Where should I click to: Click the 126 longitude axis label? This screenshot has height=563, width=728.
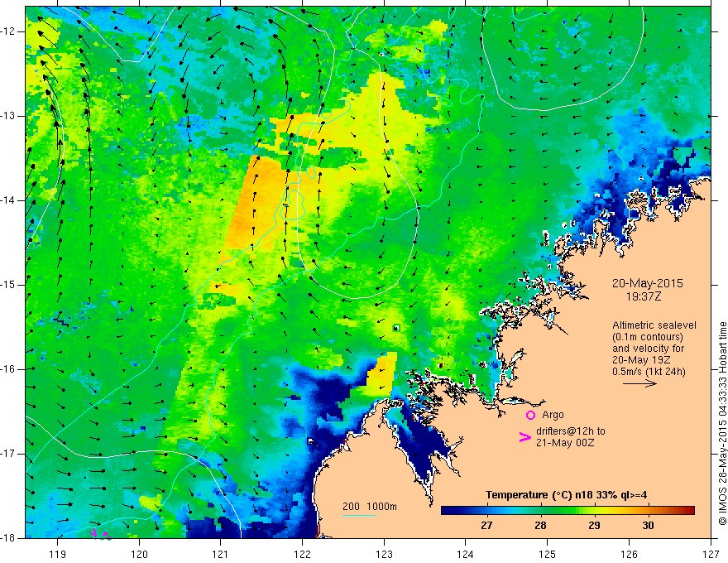pyautogui.click(x=629, y=554)
